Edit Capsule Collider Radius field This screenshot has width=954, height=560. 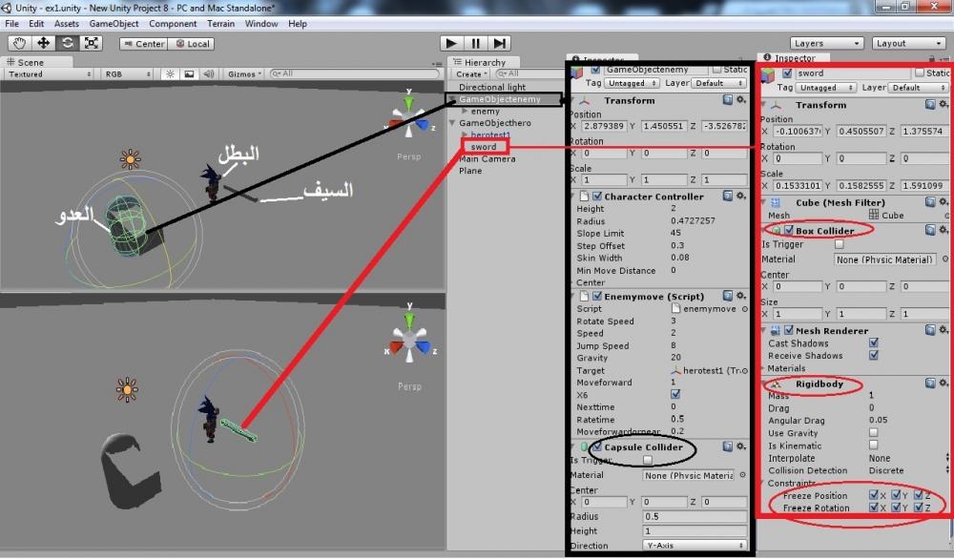(695, 516)
